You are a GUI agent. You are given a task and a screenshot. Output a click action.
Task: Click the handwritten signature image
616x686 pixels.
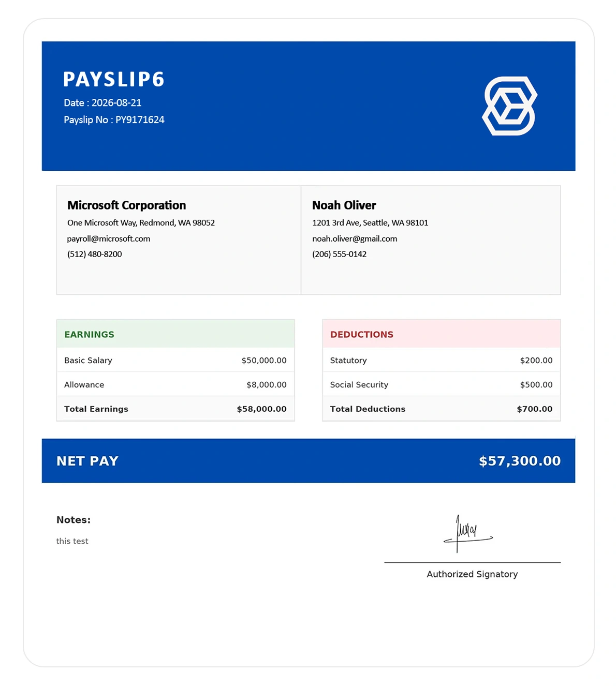tap(468, 533)
